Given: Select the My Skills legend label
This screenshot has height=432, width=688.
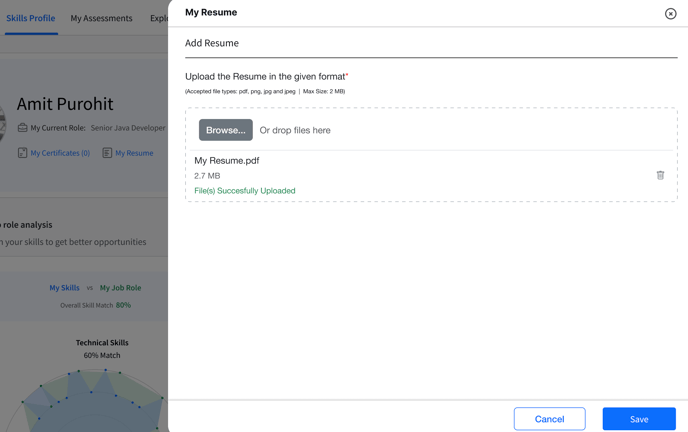Looking at the screenshot, I should [x=64, y=288].
